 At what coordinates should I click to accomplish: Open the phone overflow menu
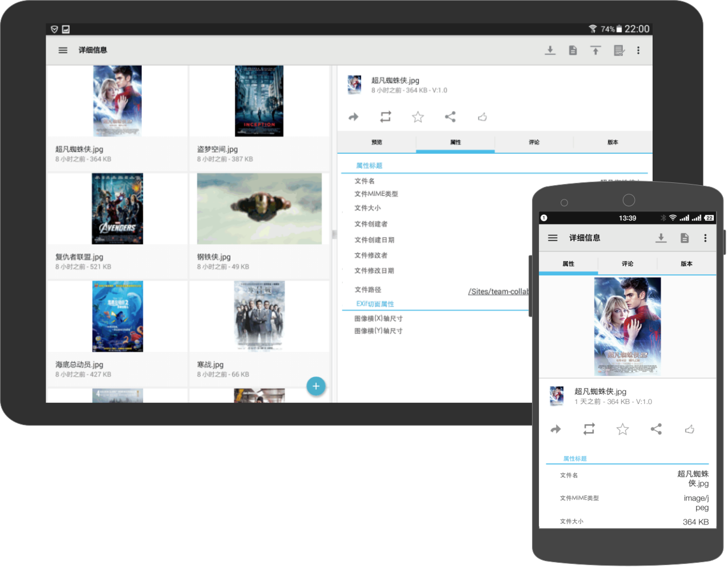705,238
